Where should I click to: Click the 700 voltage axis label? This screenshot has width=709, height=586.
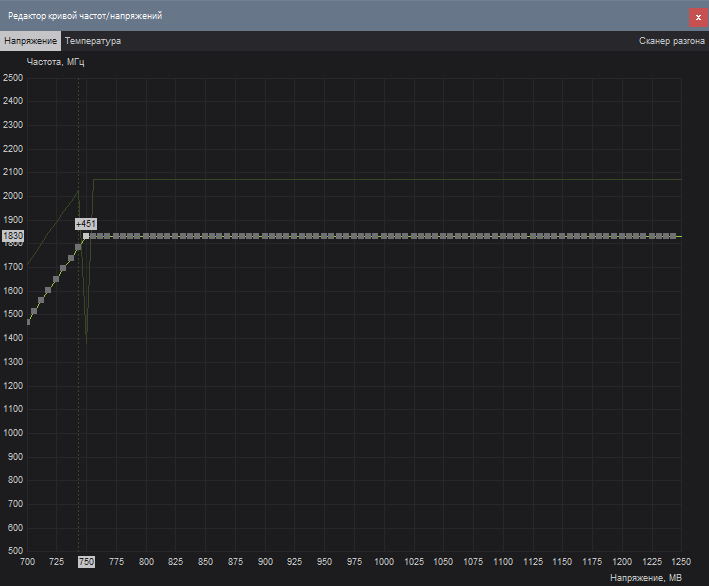click(x=28, y=562)
